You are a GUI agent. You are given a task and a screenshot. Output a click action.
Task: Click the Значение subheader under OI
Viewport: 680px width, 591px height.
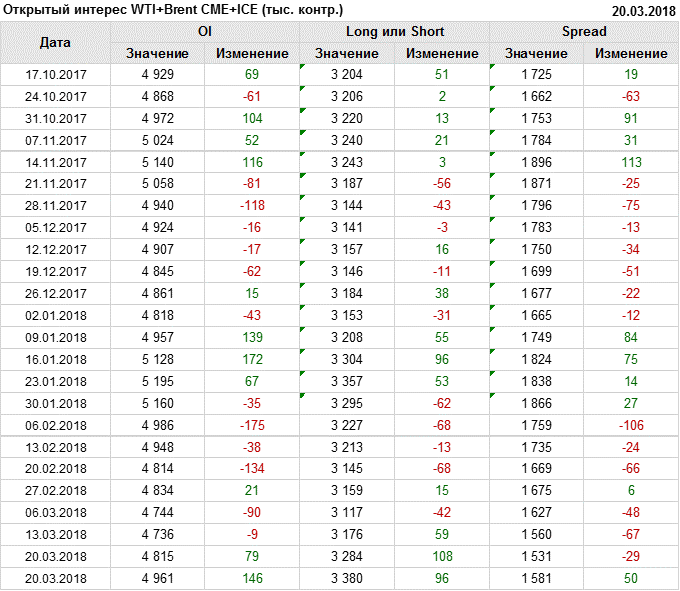pos(156,53)
